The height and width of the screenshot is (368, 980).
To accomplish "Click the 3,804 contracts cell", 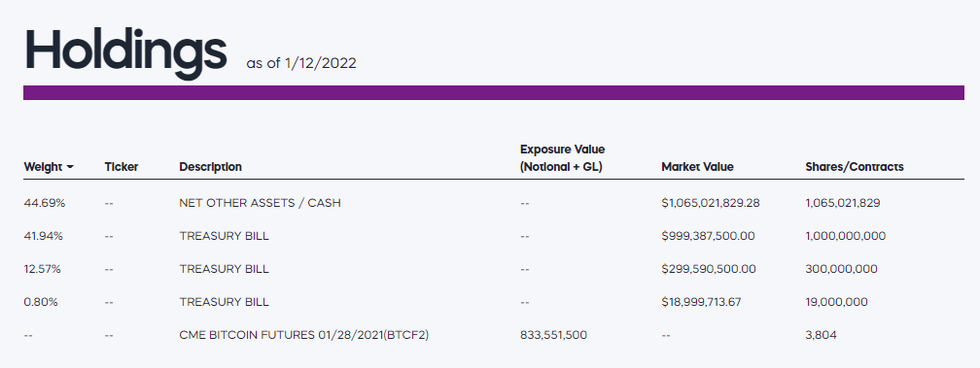I will click(x=821, y=335).
